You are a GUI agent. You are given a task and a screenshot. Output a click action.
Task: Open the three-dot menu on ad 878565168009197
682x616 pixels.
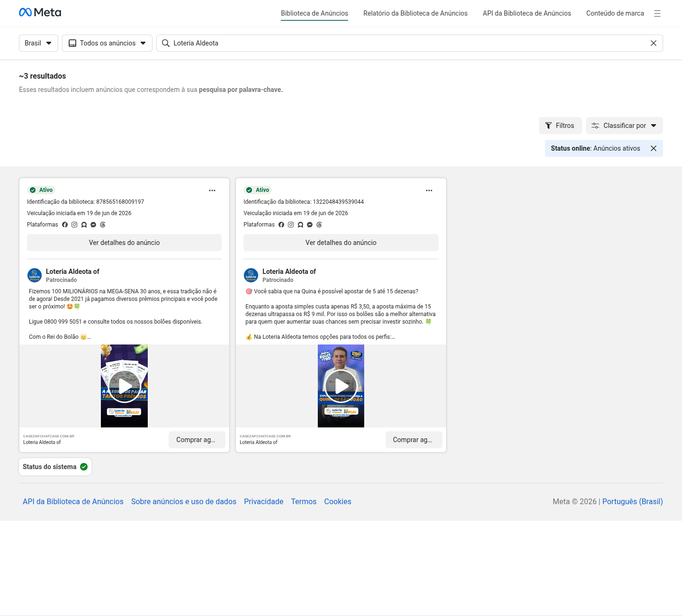coord(212,190)
